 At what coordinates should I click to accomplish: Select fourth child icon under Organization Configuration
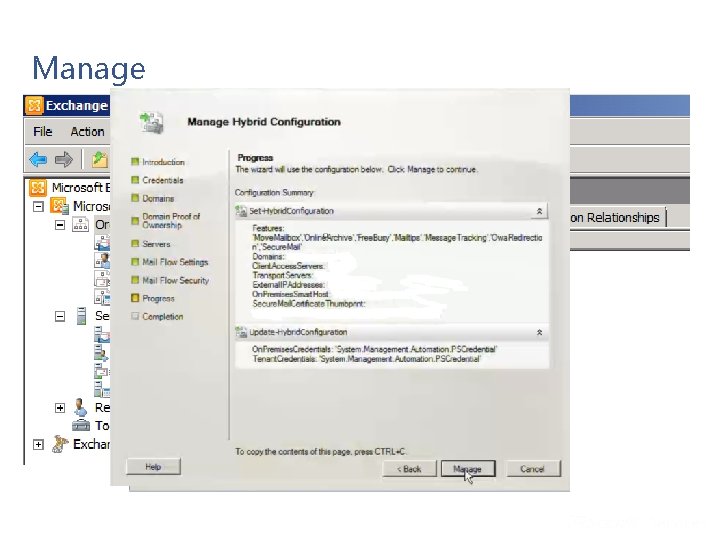point(102,297)
